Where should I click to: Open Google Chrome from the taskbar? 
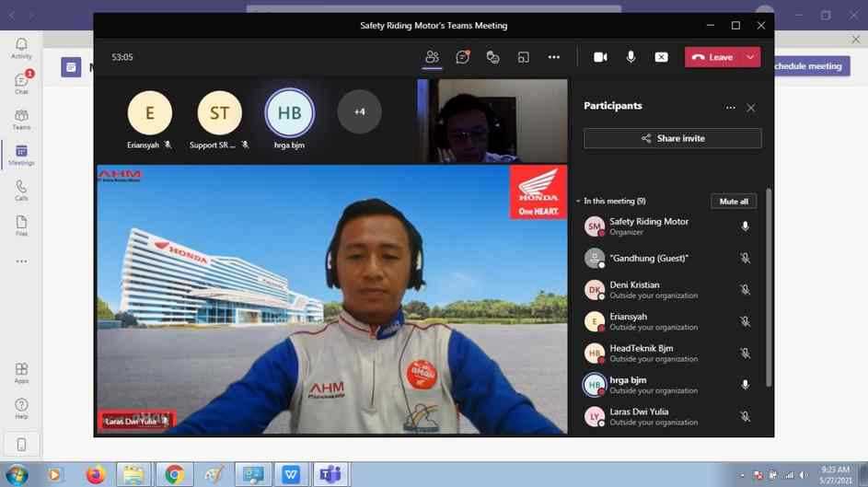[x=174, y=475]
